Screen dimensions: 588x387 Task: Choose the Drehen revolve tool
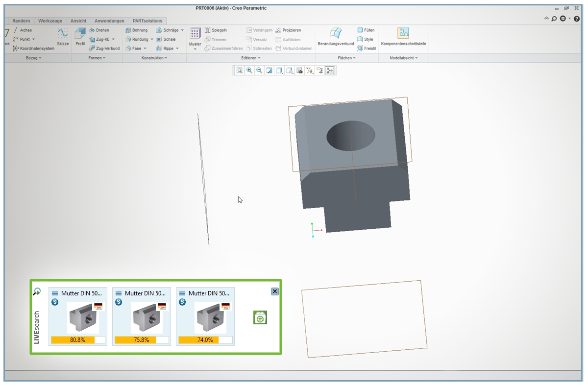[99, 30]
